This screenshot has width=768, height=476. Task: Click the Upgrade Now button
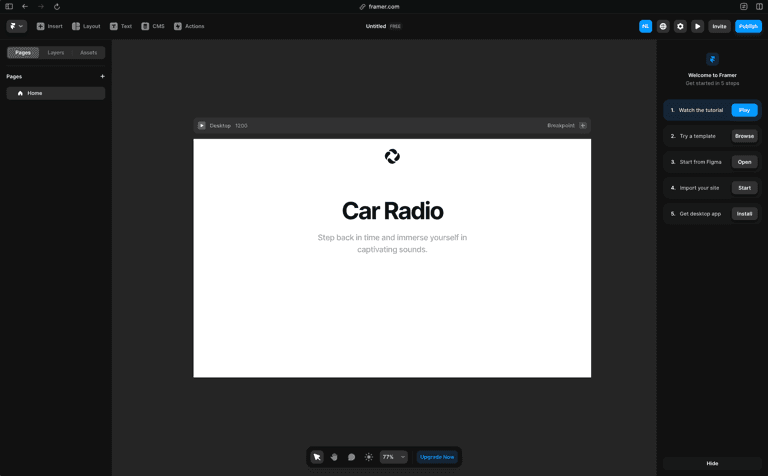pos(437,457)
